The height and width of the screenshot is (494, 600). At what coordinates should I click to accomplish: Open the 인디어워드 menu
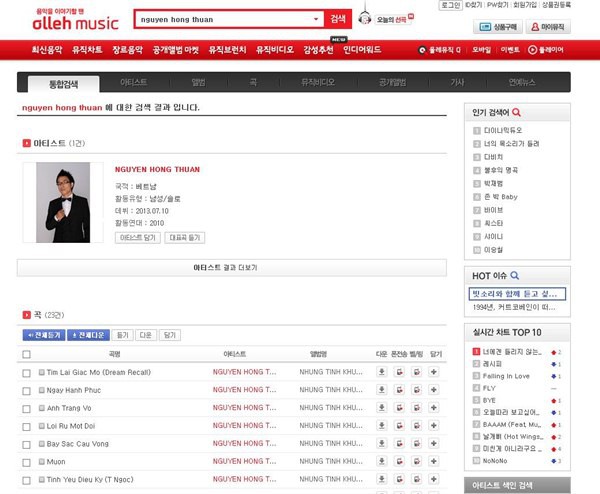click(x=362, y=50)
